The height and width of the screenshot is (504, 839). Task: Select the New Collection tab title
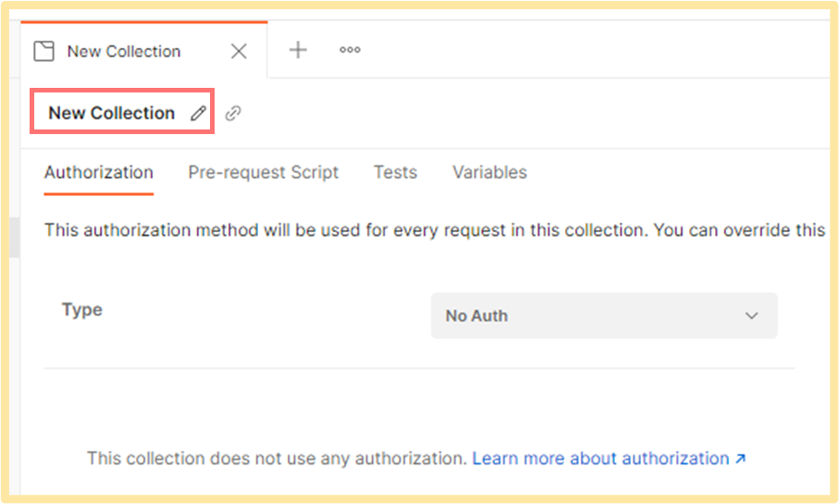tap(124, 52)
